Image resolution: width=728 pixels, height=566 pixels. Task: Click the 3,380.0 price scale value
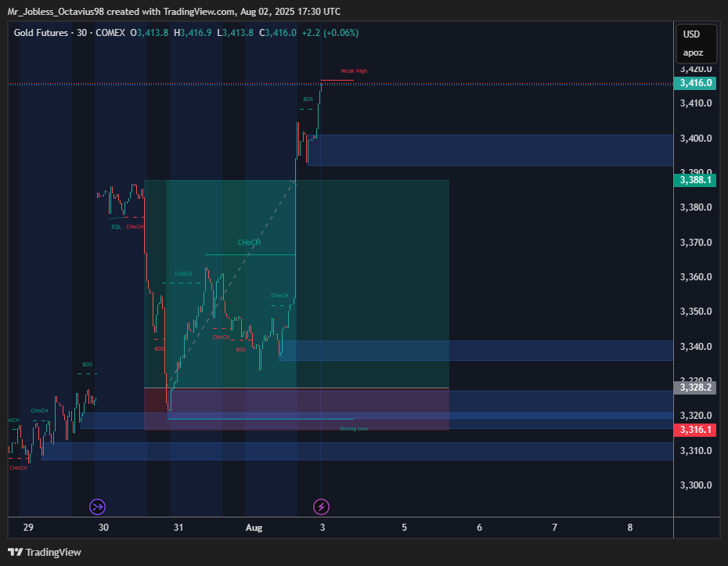tap(696, 207)
